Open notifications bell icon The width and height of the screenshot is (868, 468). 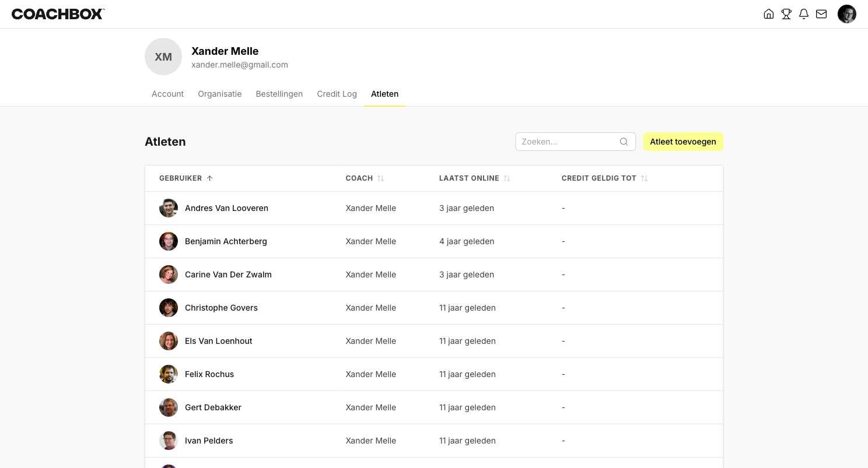pyautogui.click(x=804, y=14)
